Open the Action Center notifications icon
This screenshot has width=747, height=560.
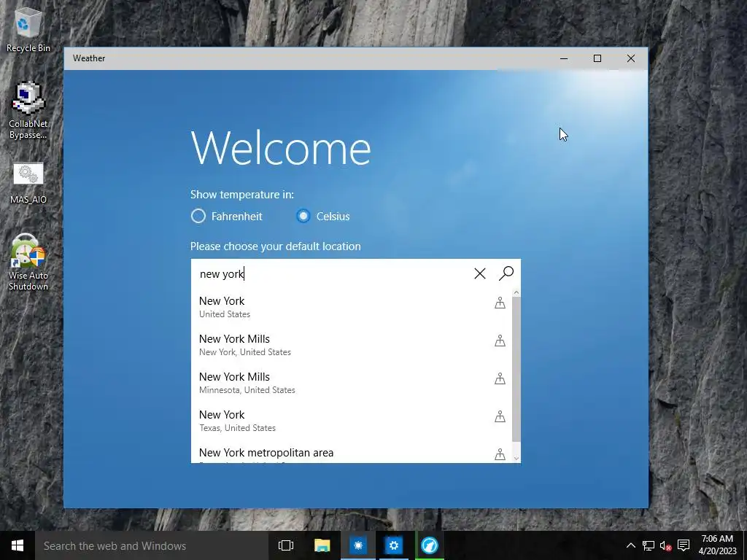click(x=684, y=545)
